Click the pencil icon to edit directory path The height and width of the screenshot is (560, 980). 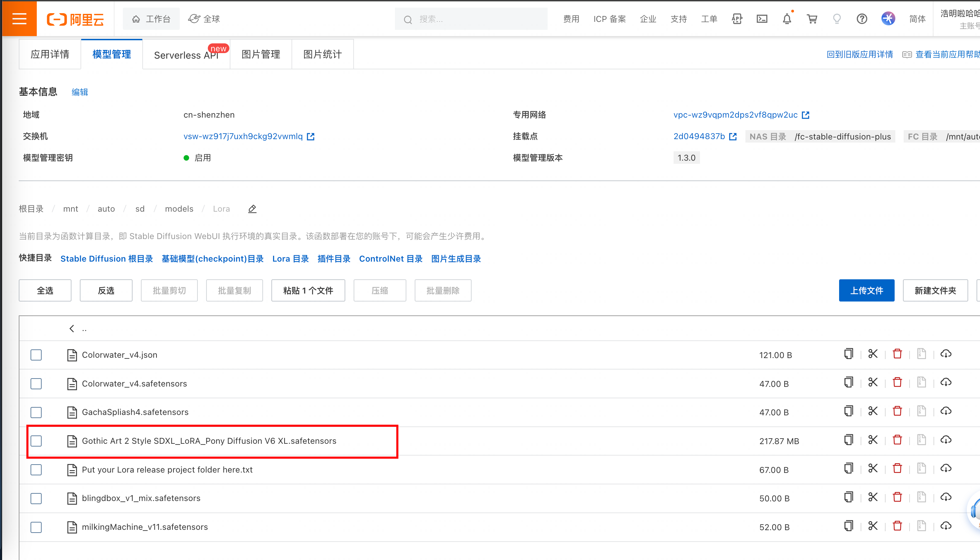252,209
